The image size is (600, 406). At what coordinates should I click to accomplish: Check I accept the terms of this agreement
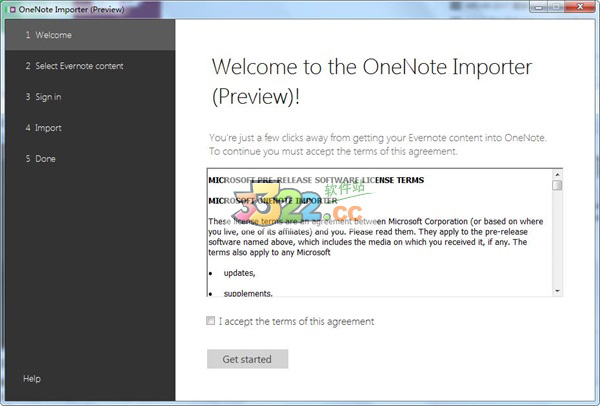pos(210,321)
